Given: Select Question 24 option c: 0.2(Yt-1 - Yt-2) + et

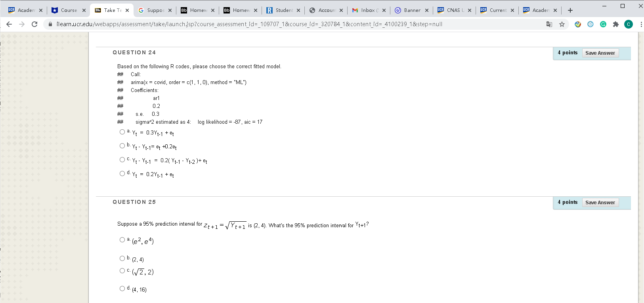Looking at the screenshot, I should click(122, 160).
